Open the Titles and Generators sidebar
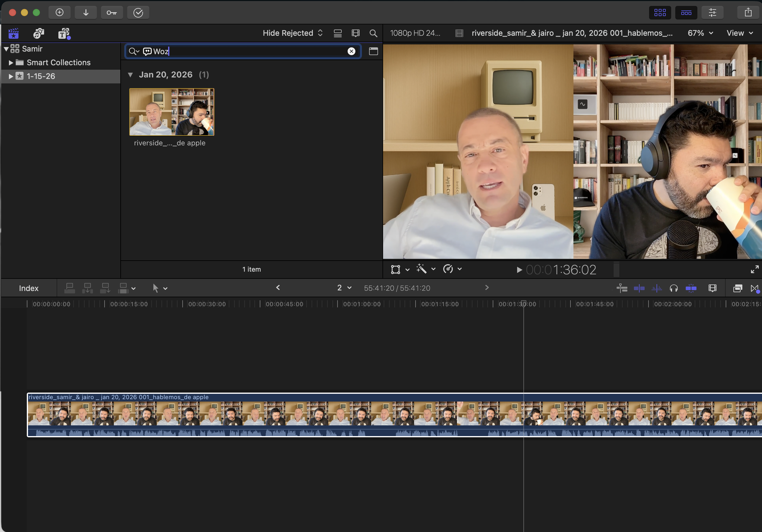 click(x=64, y=33)
